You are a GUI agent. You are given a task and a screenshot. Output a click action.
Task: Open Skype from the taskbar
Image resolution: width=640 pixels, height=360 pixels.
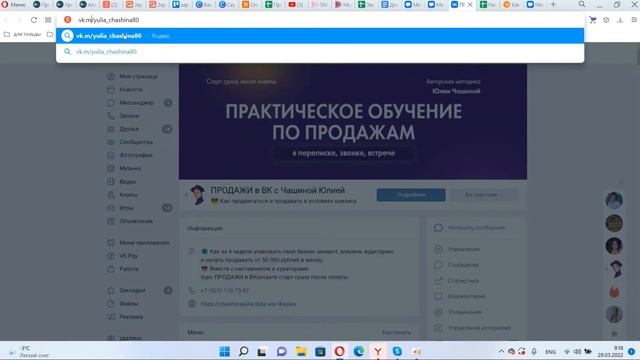pos(397,351)
